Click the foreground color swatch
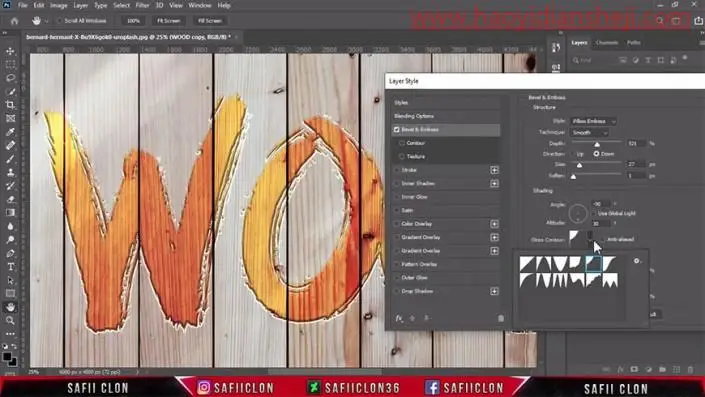The height and width of the screenshot is (397, 705). point(7,357)
